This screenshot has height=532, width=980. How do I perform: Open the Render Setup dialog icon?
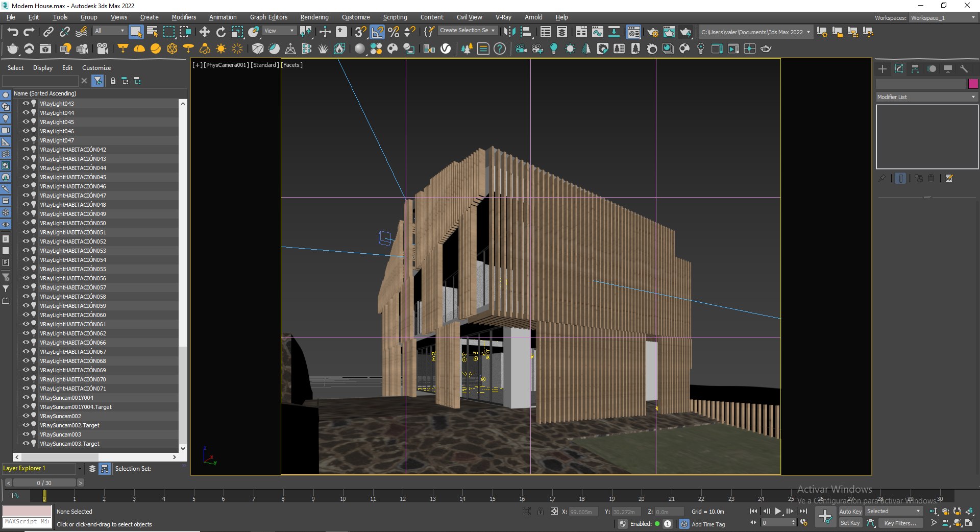coord(652,32)
